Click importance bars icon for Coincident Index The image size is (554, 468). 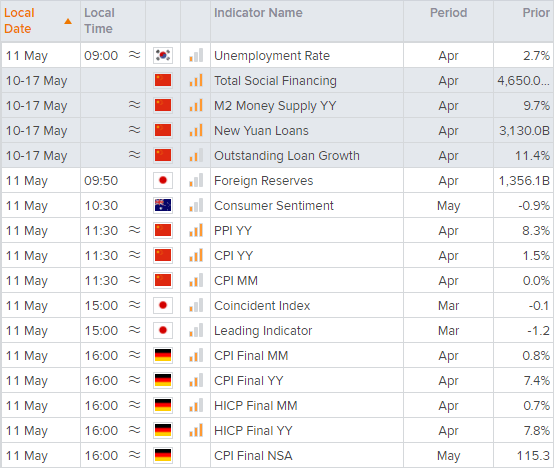click(196, 305)
